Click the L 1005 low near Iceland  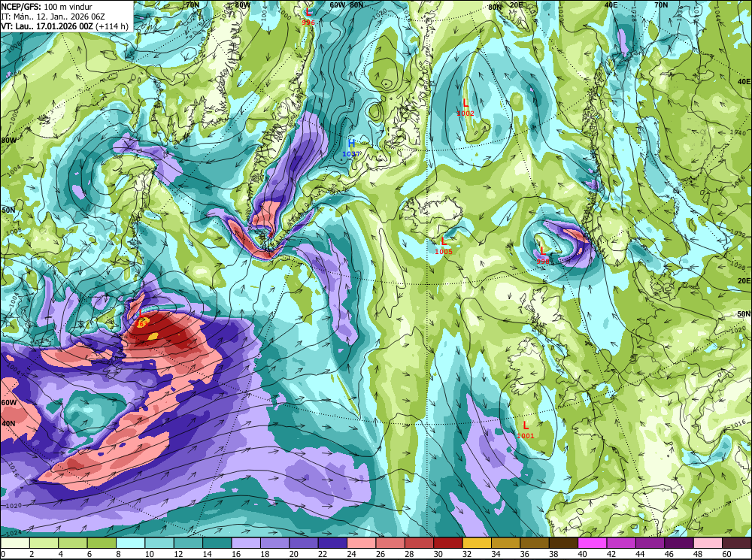tap(444, 246)
